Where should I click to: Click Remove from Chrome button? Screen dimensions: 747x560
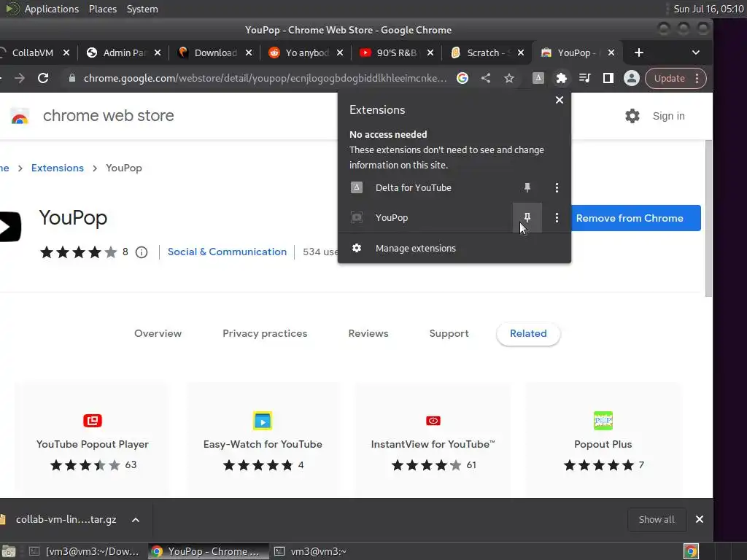click(x=635, y=218)
